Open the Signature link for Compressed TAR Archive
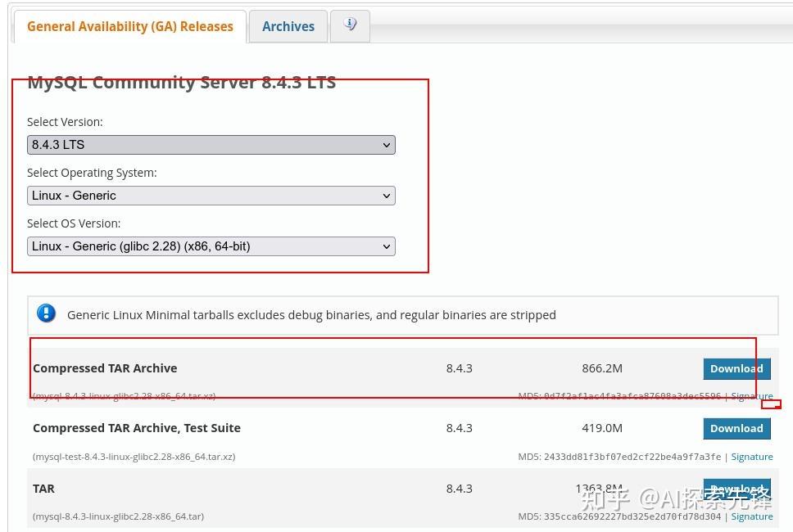The width and height of the screenshot is (793, 532). tap(751, 396)
